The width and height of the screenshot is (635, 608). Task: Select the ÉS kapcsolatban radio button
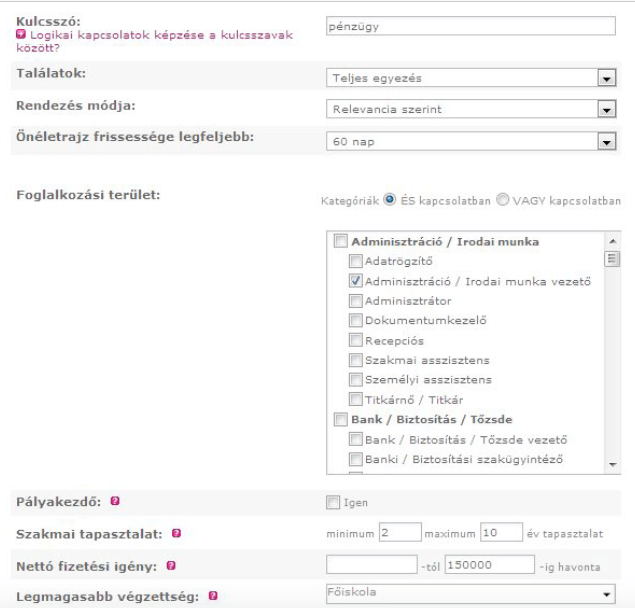389,199
